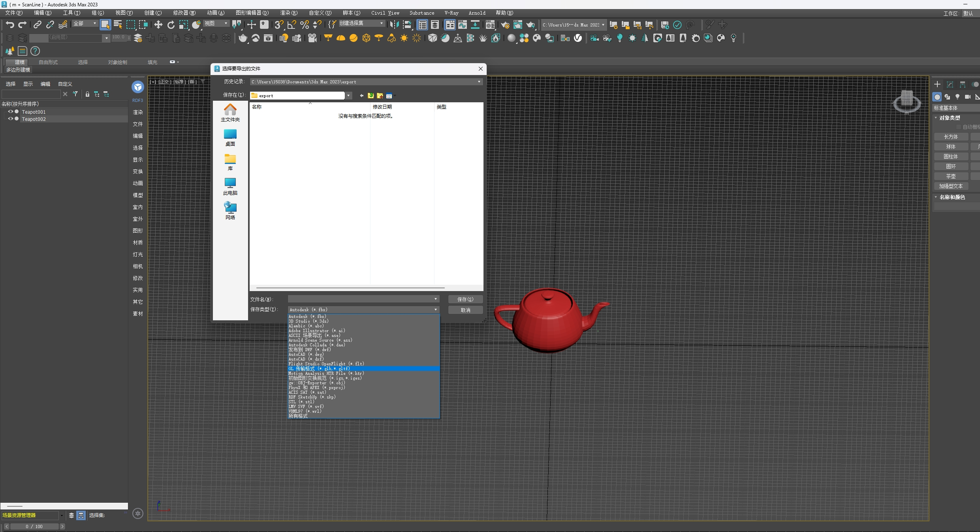Screen dimensions: 980x532
Task: Click the 保存(S) button
Action: click(465, 299)
